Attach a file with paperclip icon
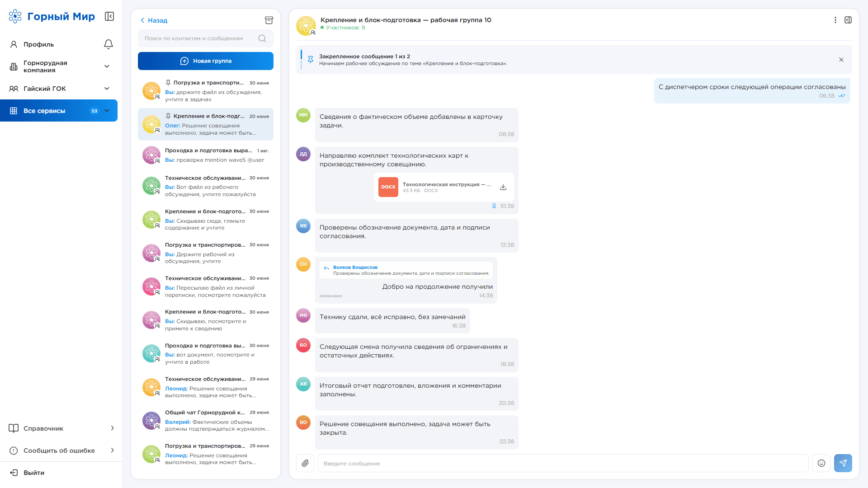Viewport: 868px width, 488px height. pos(305,463)
